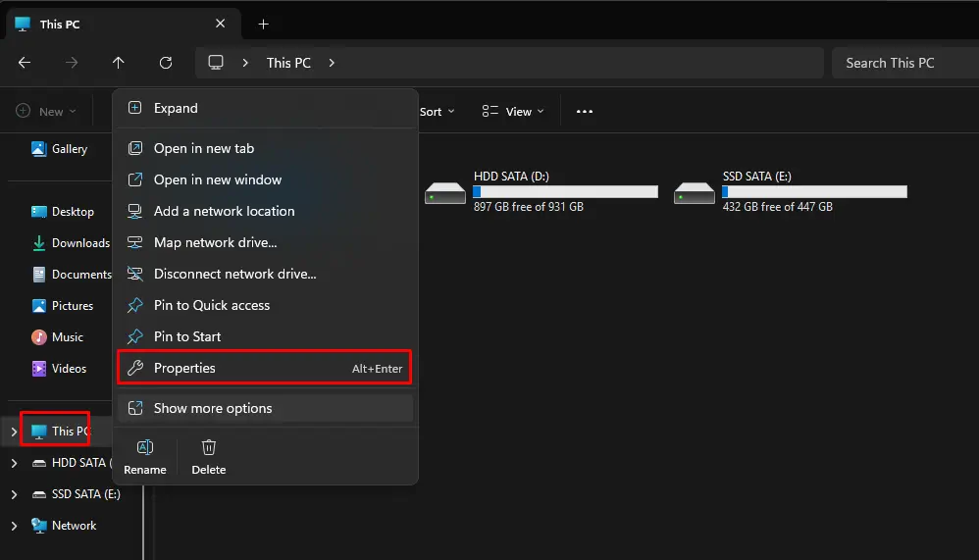Open the Sort dropdown

438,112
